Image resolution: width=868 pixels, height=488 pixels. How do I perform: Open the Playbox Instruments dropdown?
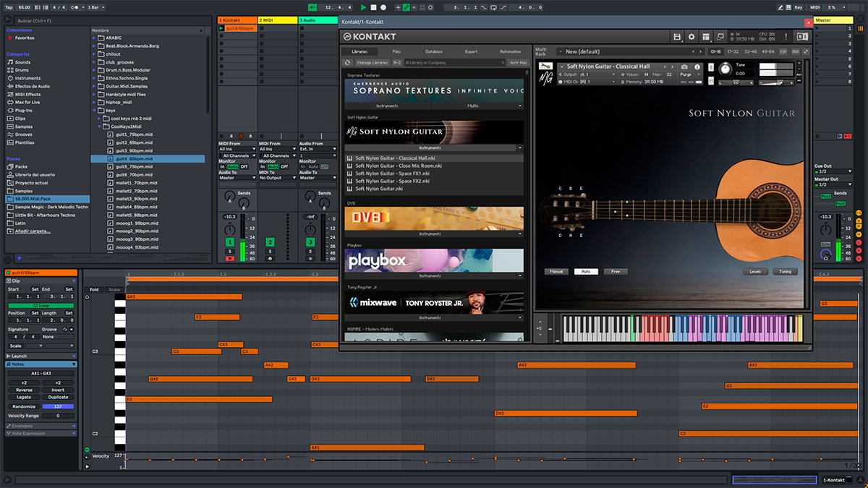point(519,276)
